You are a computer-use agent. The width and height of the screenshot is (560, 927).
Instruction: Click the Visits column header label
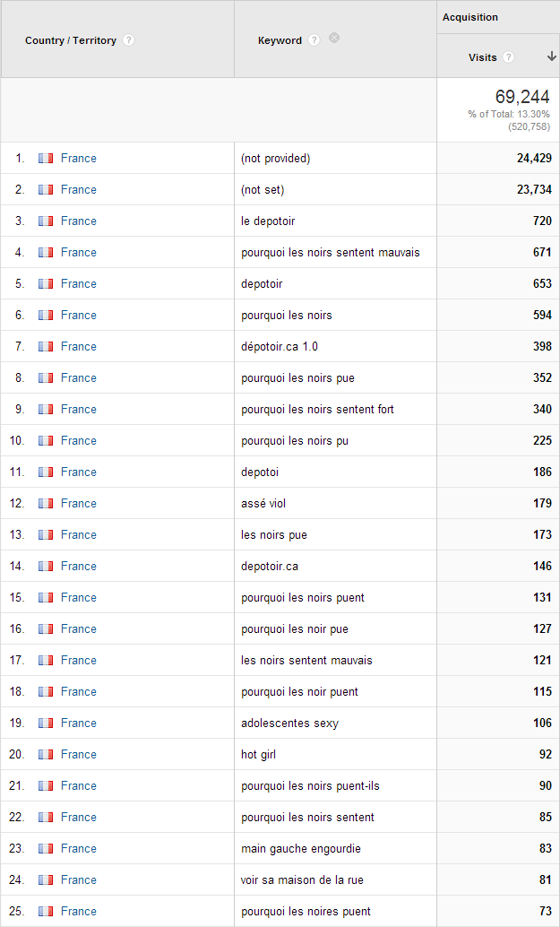click(x=483, y=57)
